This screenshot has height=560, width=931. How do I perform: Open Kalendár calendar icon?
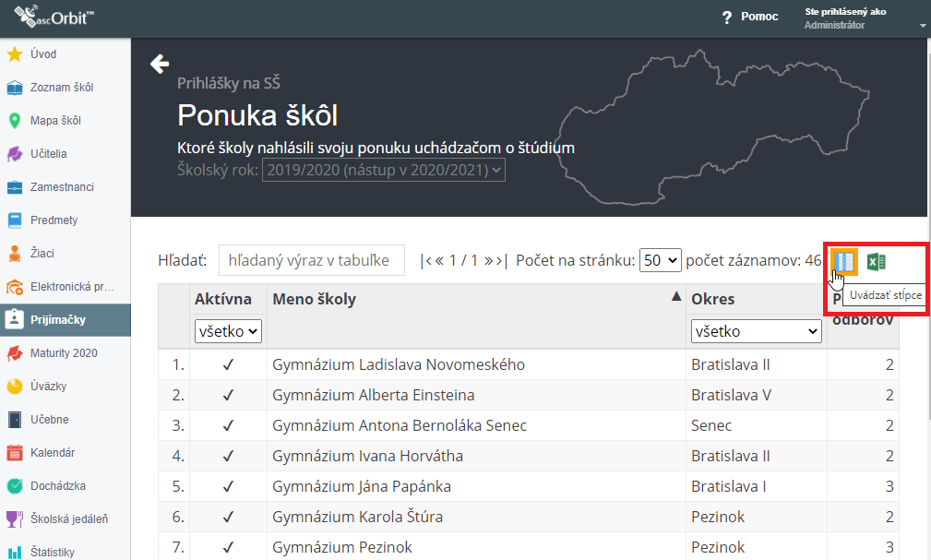[14, 453]
